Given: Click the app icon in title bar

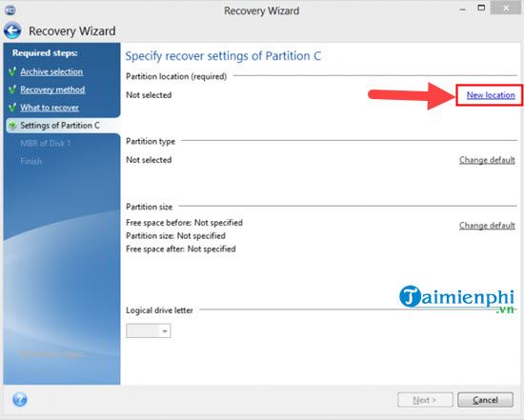Looking at the screenshot, I should click(x=10, y=10).
